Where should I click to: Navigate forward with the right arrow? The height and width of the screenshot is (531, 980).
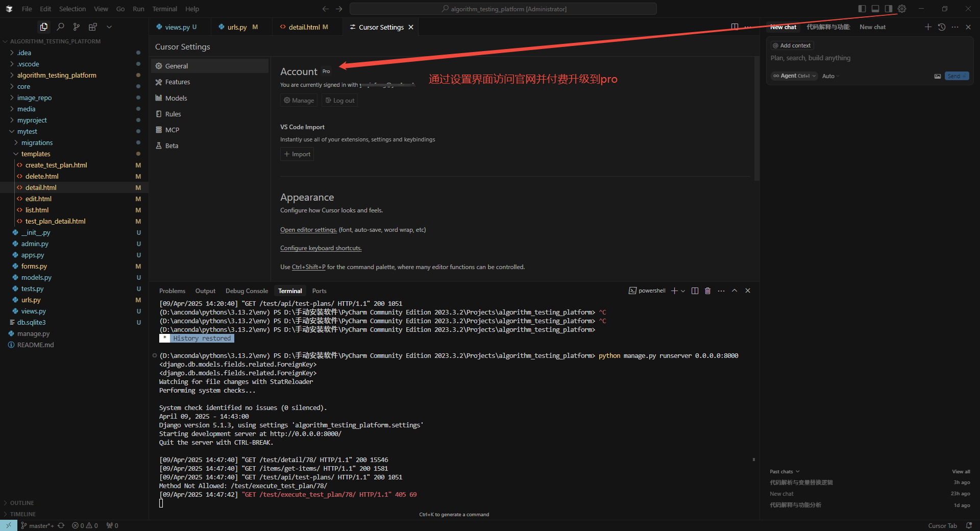click(x=339, y=9)
